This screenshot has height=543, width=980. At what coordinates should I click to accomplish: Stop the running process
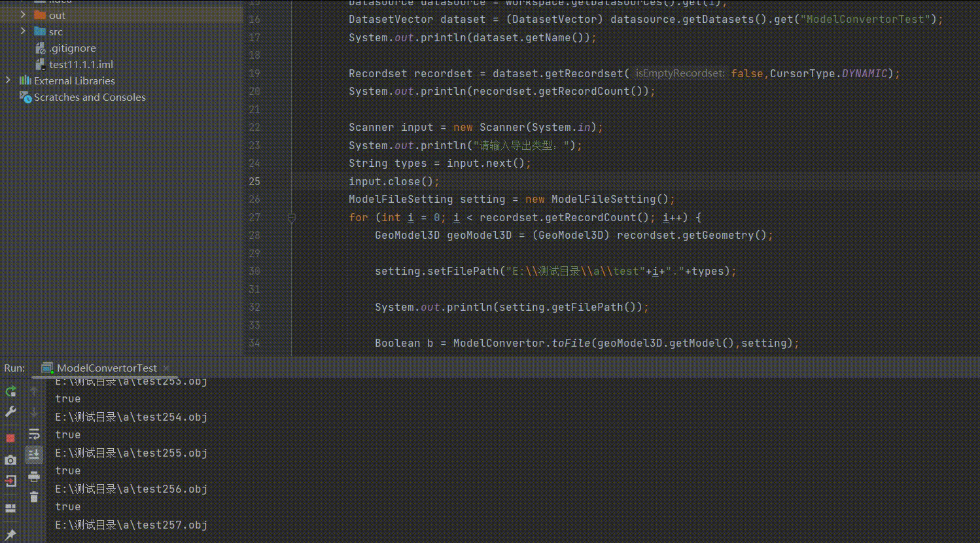[x=10, y=438]
